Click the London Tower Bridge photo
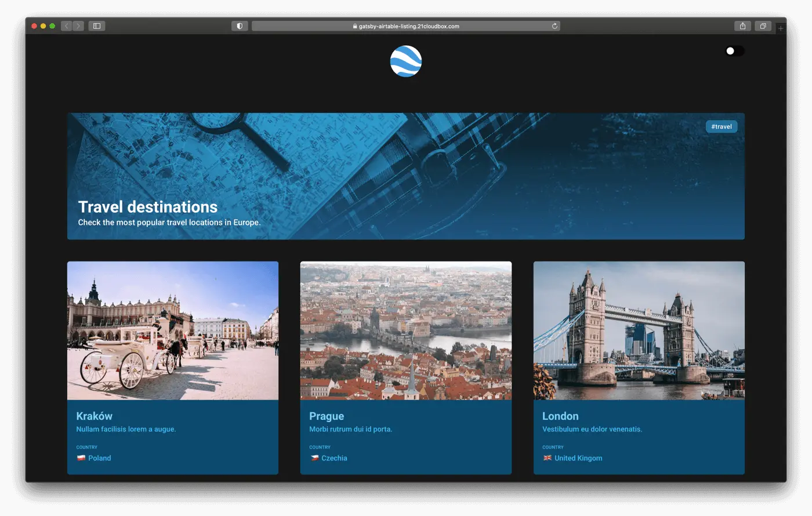Screen dimensions: 812x516 [x=639, y=330]
